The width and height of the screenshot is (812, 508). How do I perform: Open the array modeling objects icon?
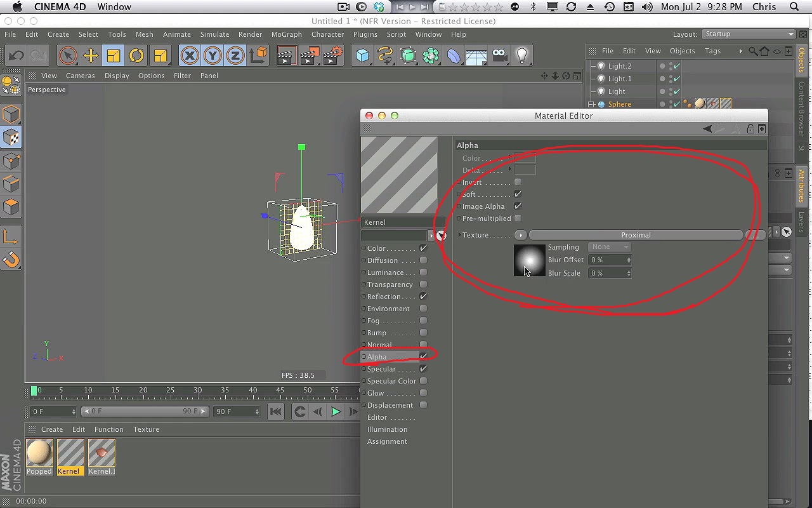tap(431, 56)
